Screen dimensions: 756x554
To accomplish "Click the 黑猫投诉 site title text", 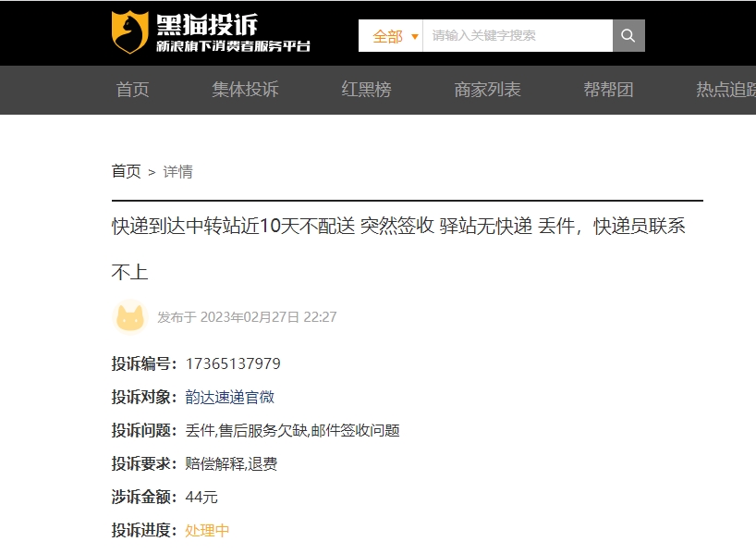I will [207, 25].
